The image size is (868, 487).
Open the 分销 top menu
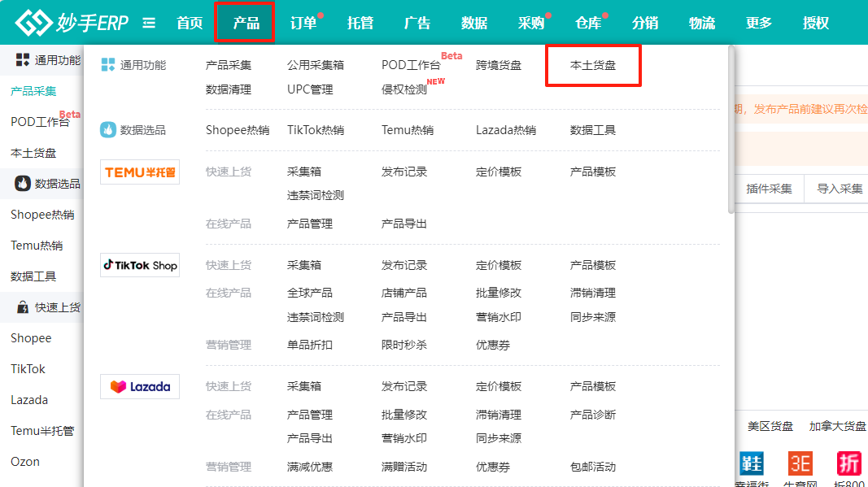coord(645,23)
